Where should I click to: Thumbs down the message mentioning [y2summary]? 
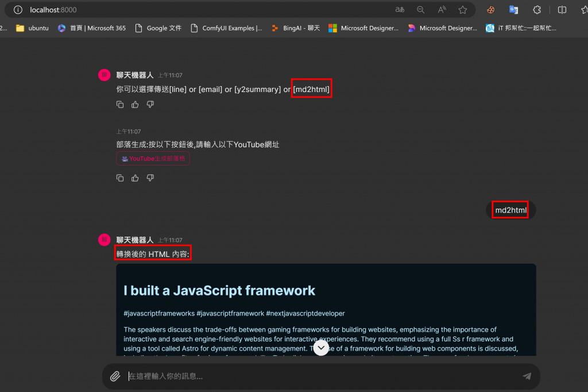[150, 105]
